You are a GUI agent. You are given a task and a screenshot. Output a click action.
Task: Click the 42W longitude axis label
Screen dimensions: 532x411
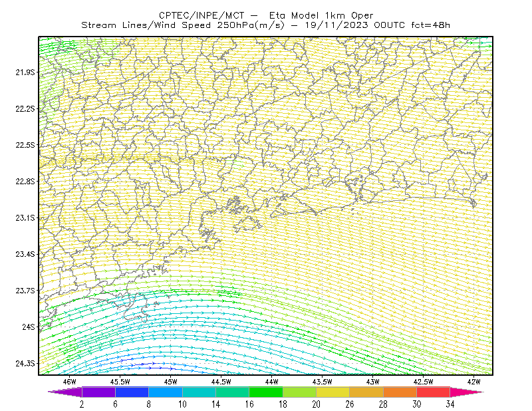(473, 382)
